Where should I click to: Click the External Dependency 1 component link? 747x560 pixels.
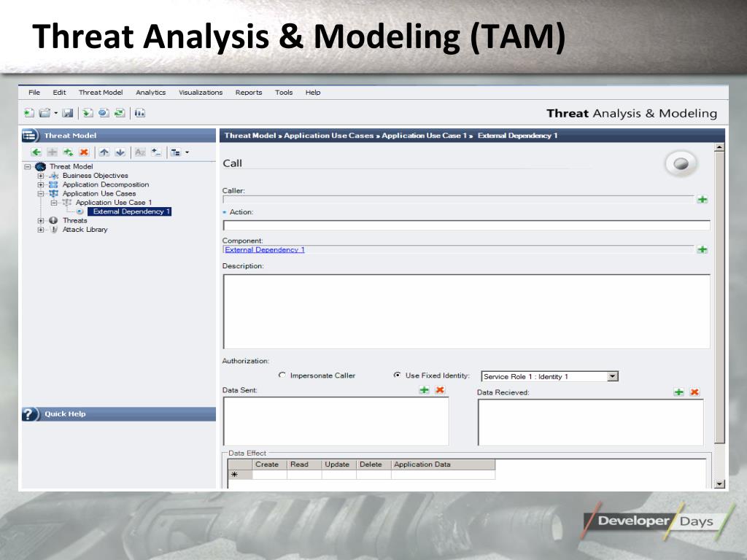264,249
